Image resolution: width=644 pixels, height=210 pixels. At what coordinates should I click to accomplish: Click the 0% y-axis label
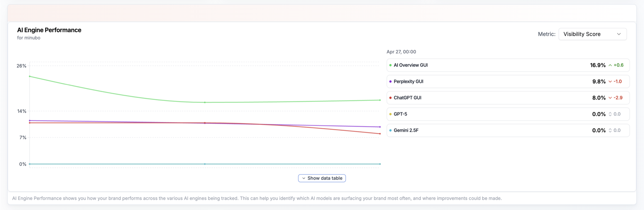tap(23, 164)
